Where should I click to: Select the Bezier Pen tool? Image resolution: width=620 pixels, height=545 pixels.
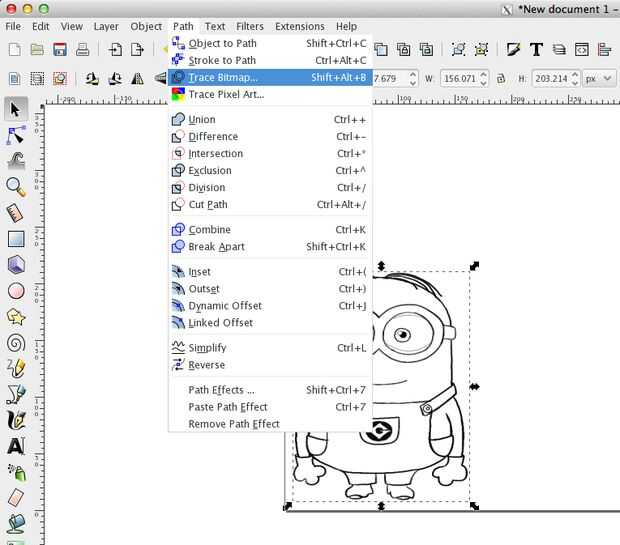pyautogui.click(x=16, y=394)
